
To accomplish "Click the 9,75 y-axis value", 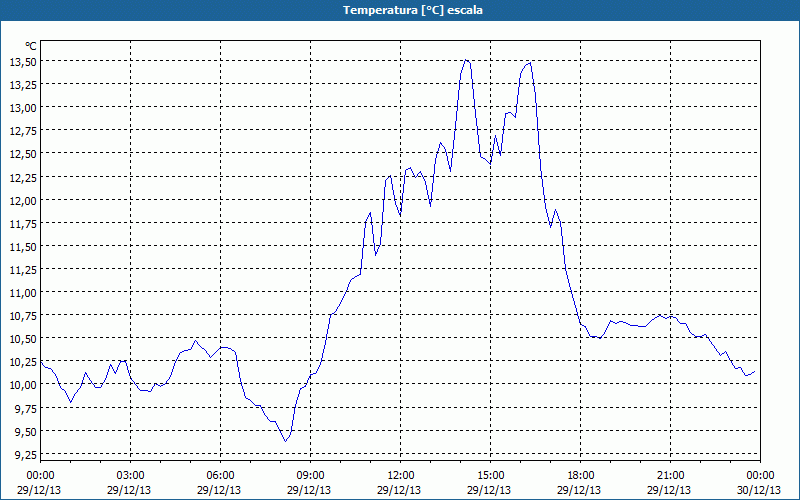I will click(x=26, y=408).
